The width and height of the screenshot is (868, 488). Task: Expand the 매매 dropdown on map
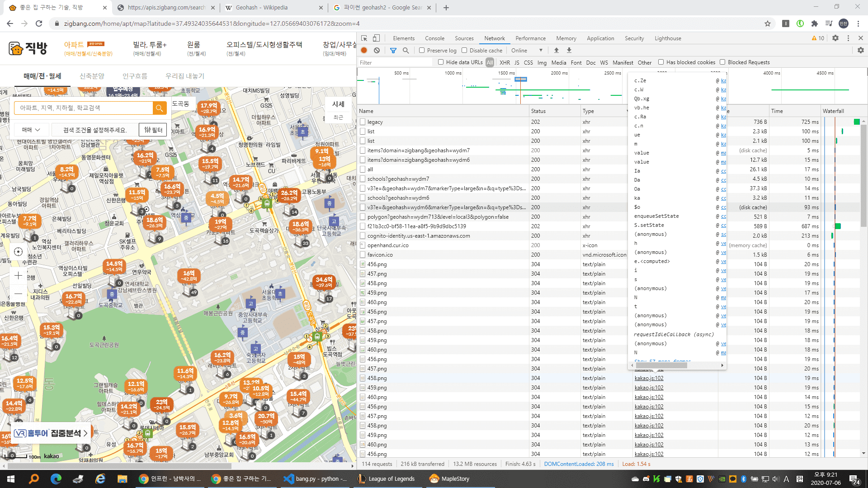(31, 130)
